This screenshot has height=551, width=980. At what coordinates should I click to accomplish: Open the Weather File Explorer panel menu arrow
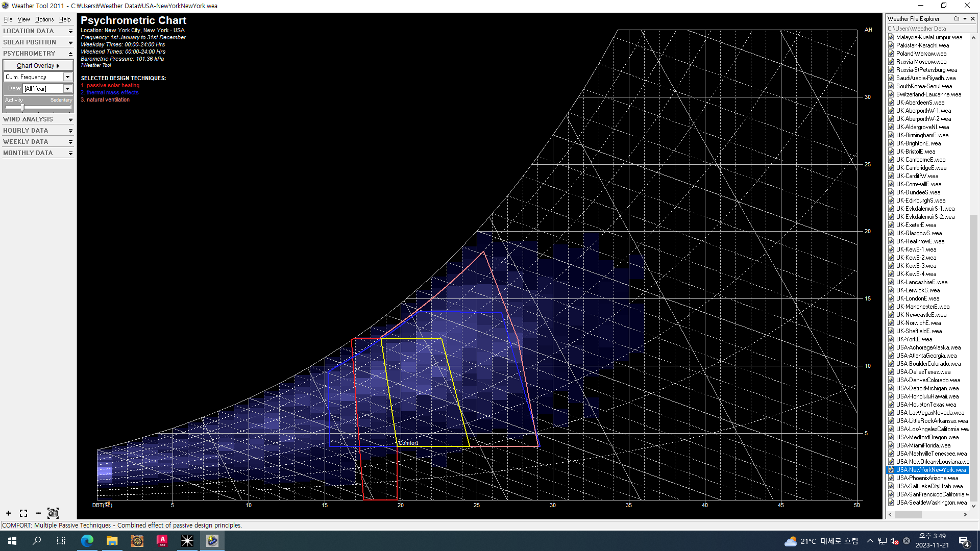pyautogui.click(x=965, y=18)
